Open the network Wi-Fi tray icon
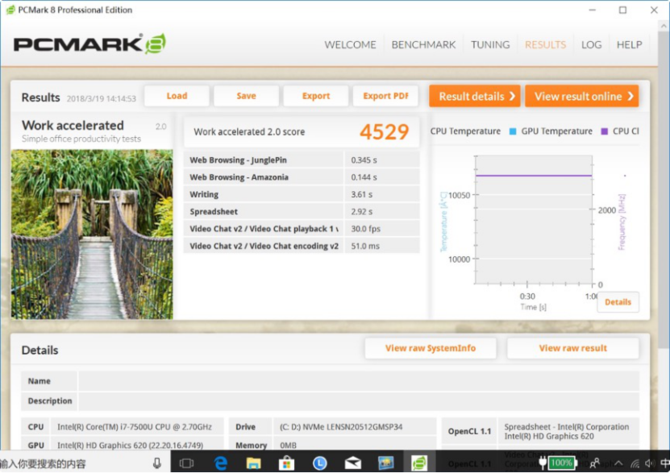The width and height of the screenshot is (670, 473). (635, 463)
